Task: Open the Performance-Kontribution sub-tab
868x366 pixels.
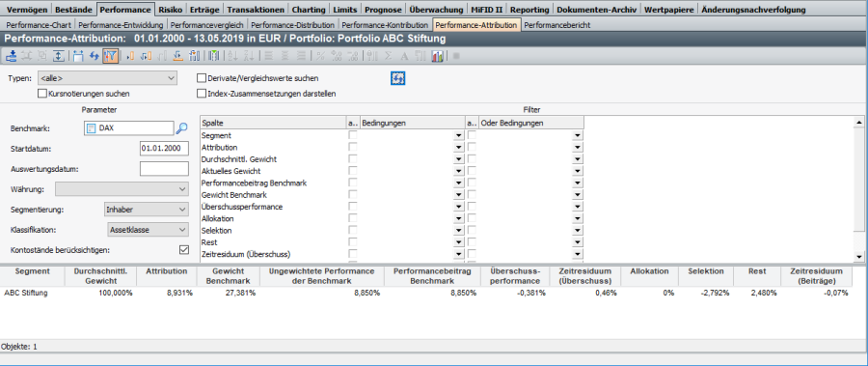Action: [385, 25]
